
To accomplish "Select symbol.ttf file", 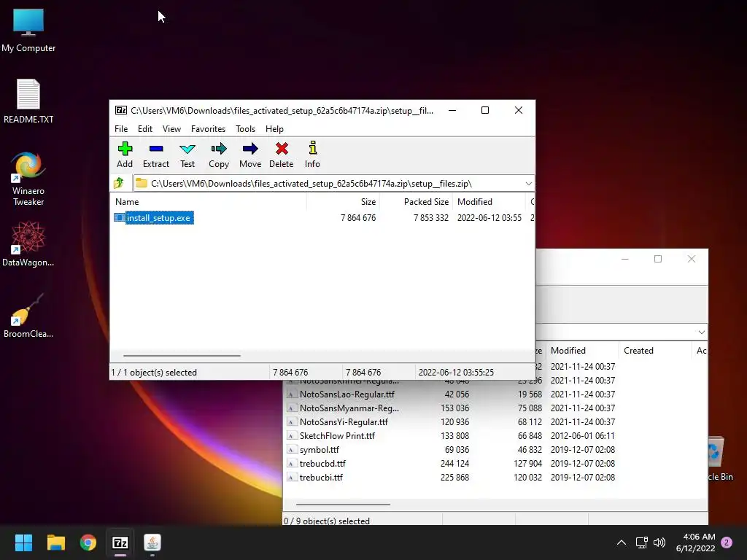I will [320, 449].
